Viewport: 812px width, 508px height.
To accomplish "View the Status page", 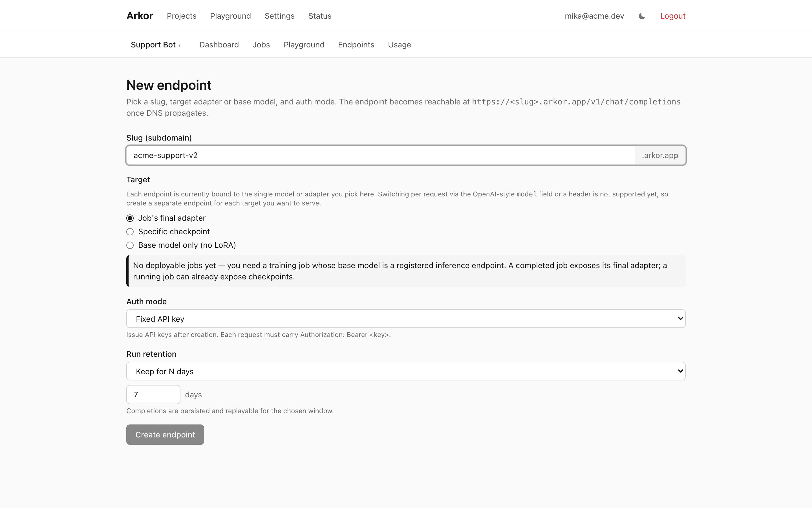I will click(320, 16).
